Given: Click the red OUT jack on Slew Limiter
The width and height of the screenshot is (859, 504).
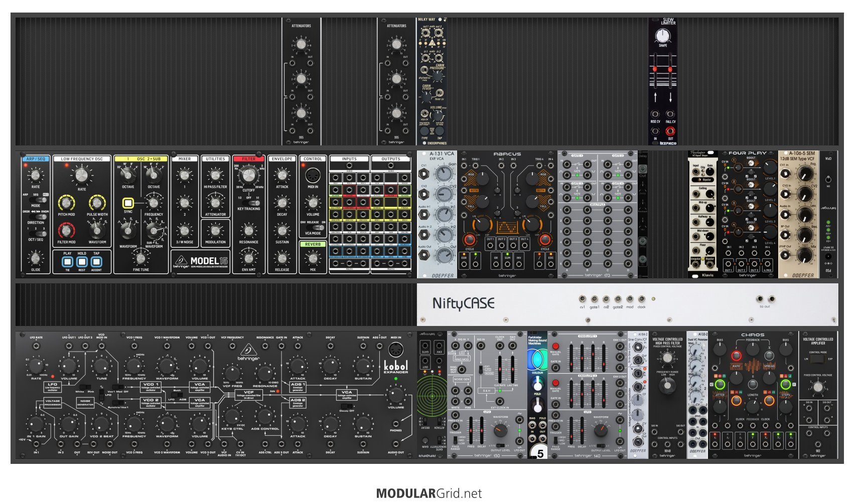Looking at the screenshot, I should [x=670, y=131].
